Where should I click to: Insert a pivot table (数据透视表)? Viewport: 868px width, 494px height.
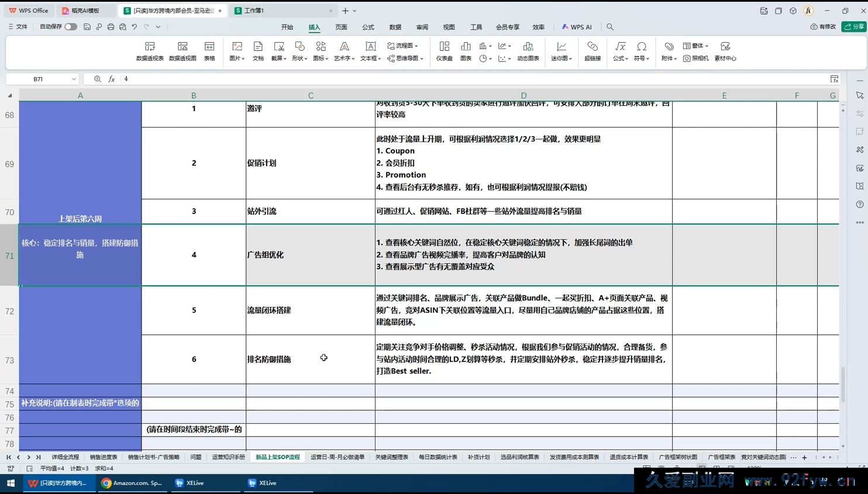click(150, 51)
